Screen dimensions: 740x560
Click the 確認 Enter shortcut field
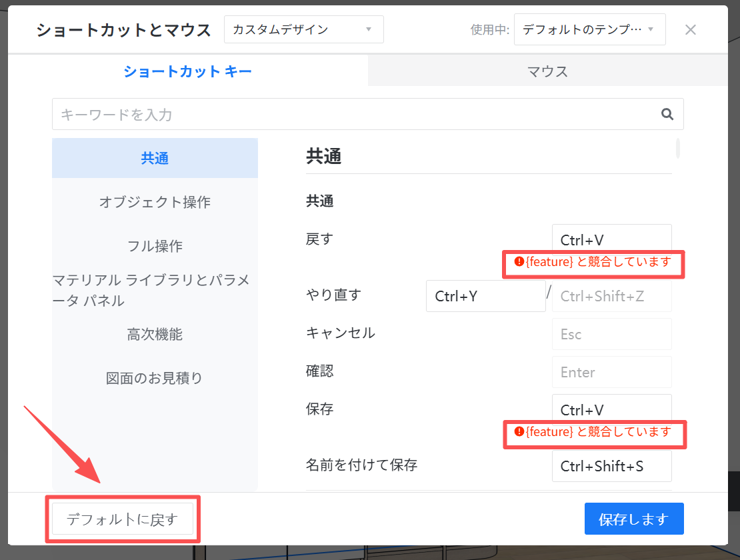coord(611,372)
